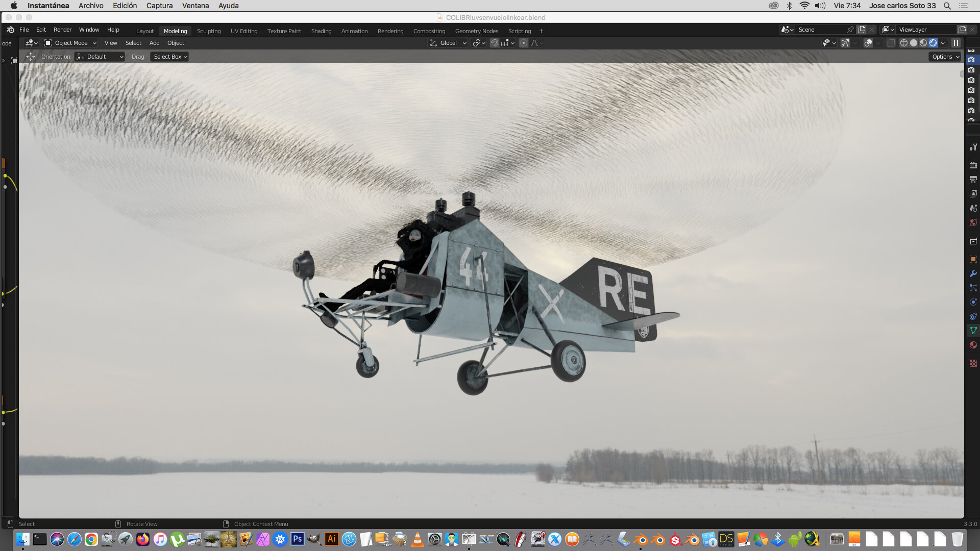Open the viewport View menu

tap(111, 43)
